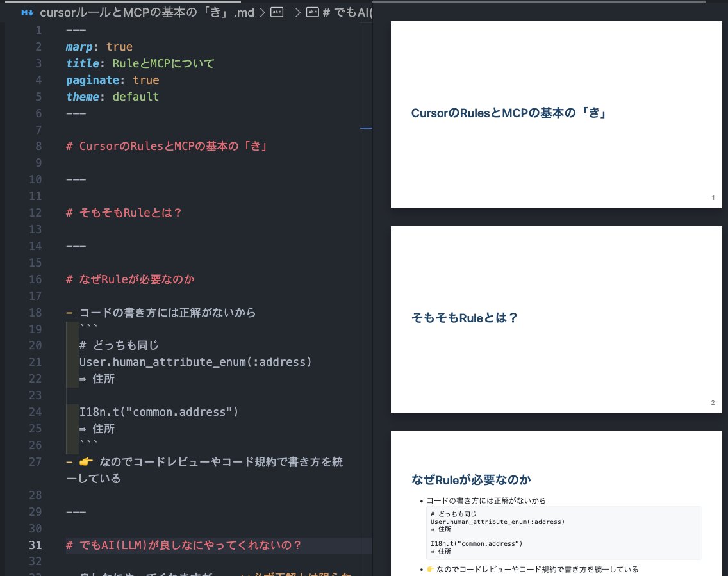This screenshot has height=576, width=728.
Task: Click line number 1 in the gutter
Action: 38,31
